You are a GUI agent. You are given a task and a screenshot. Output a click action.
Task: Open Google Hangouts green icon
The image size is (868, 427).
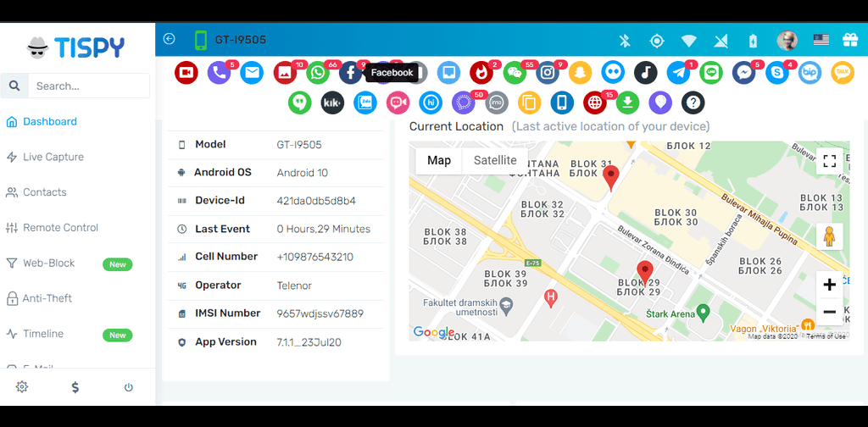point(299,103)
